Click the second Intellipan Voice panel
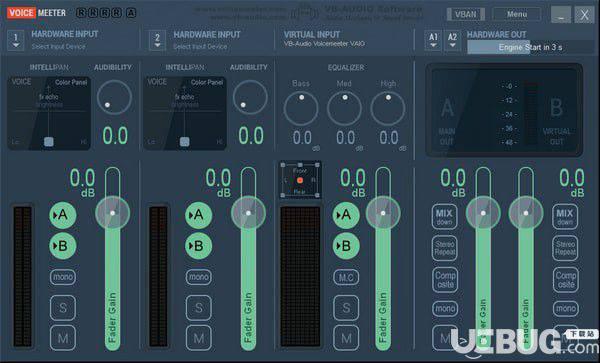The height and width of the screenshot is (363, 600). point(185,113)
